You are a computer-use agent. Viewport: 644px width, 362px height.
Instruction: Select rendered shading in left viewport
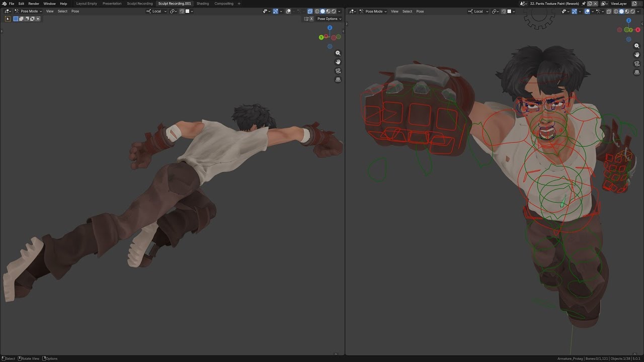coord(334,11)
